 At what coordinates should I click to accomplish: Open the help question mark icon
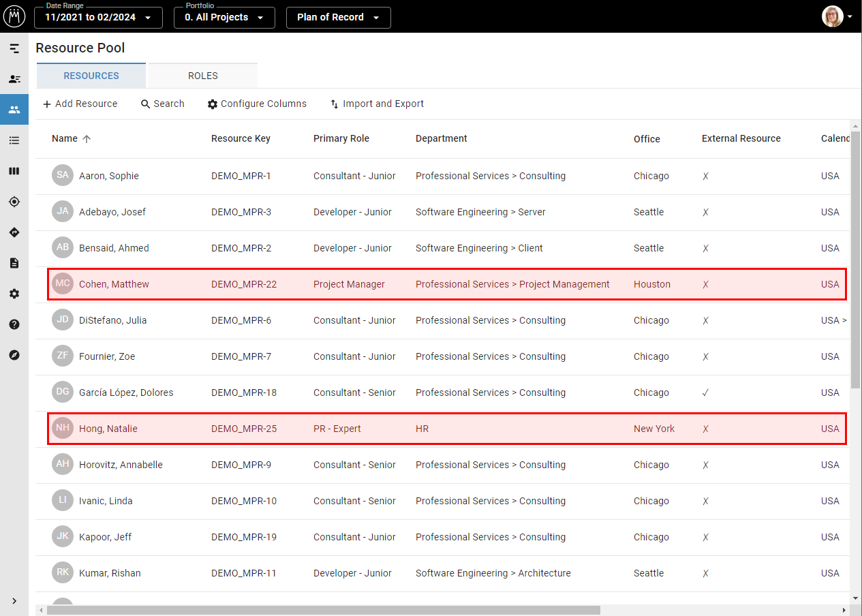coord(14,324)
